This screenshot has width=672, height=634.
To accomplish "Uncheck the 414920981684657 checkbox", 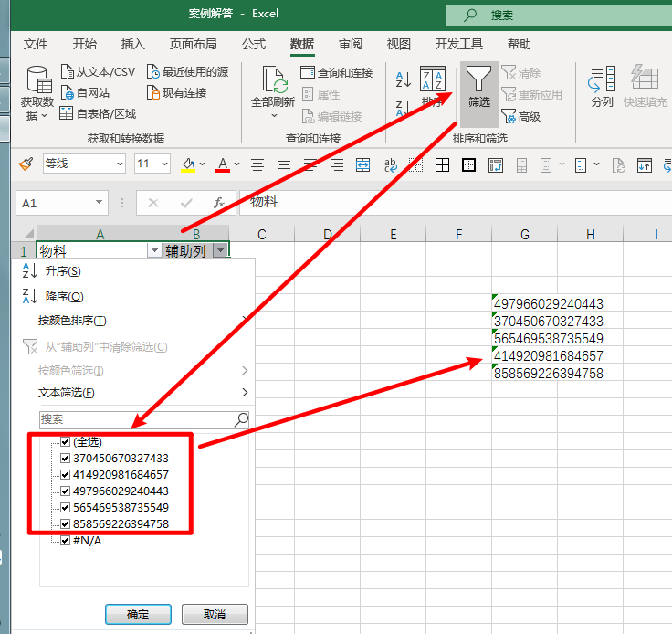I will (65, 474).
